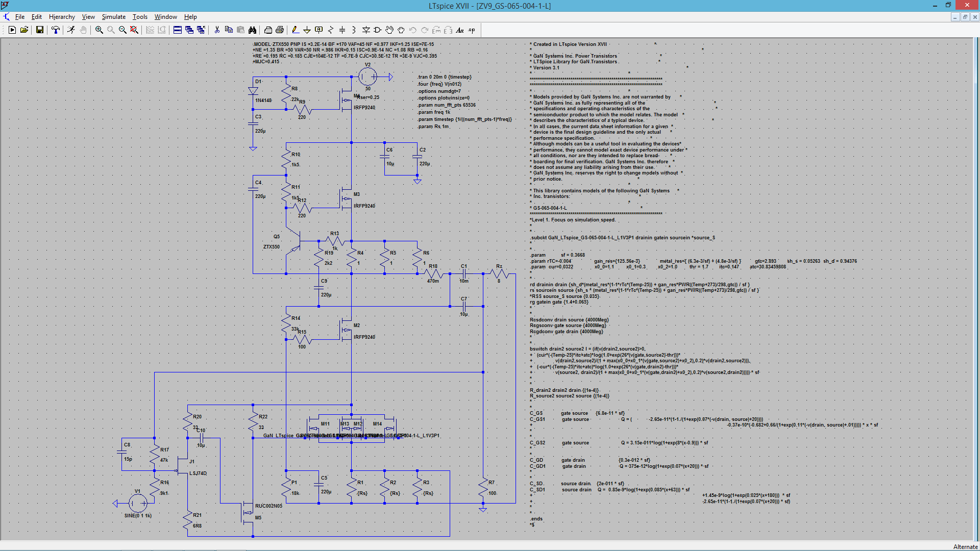Click the SINE(0 1 1k) source label
The height and width of the screenshot is (551, 980).
coord(138,516)
